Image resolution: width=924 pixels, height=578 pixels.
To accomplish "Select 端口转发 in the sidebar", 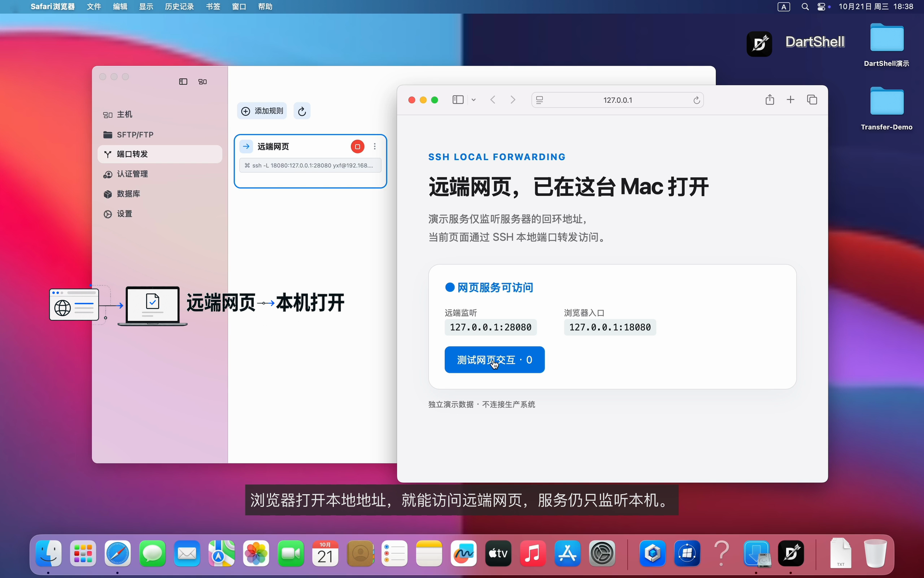I will point(160,154).
